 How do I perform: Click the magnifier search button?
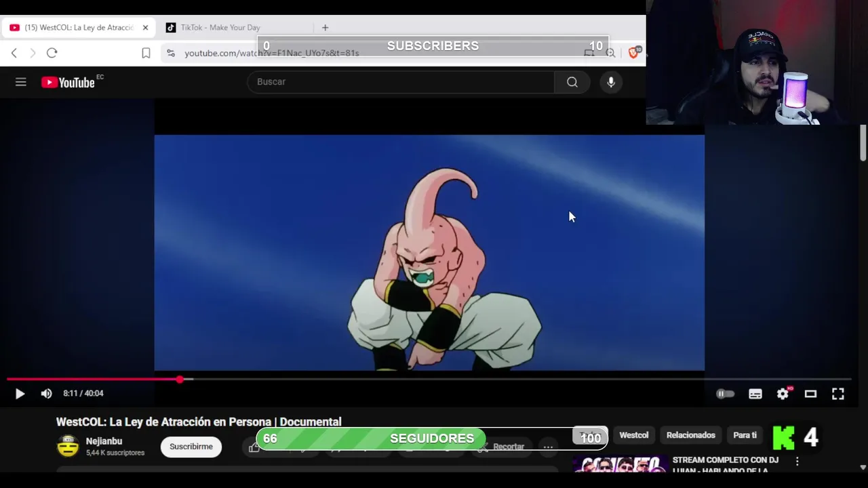coord(572,82)
